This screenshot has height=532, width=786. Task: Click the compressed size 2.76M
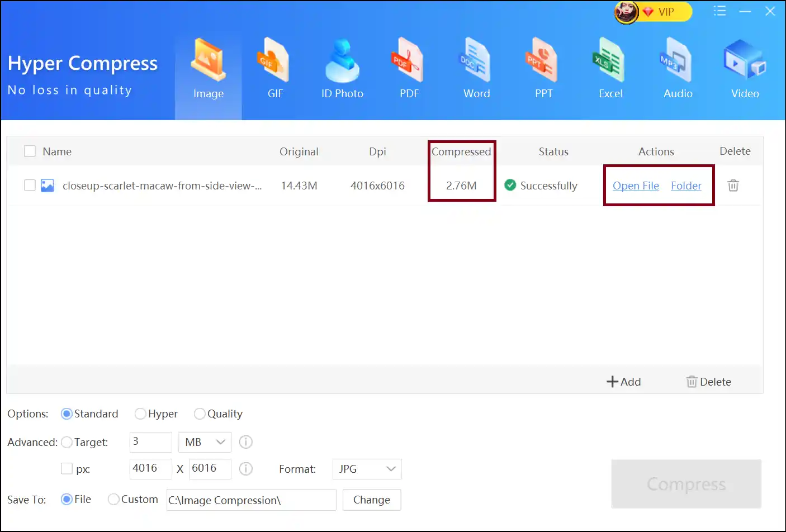(x=461, y=186)
